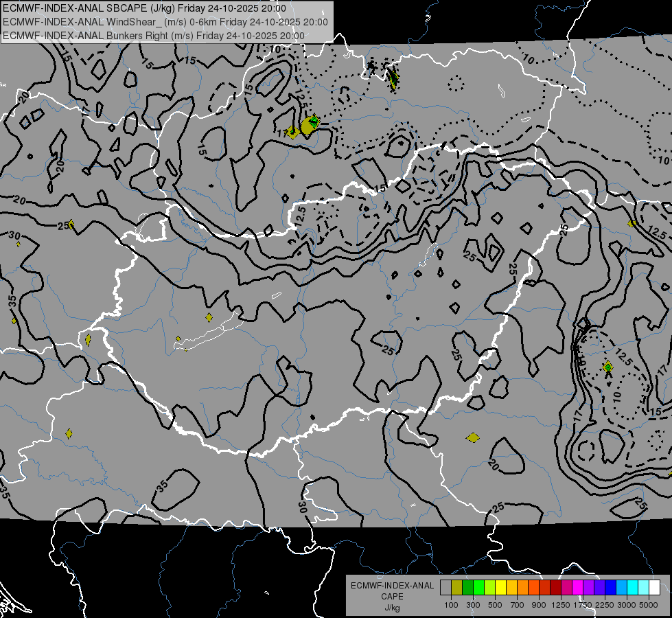Pick the bright green legend swatch

pyautogui.click(x=478, y=588)
